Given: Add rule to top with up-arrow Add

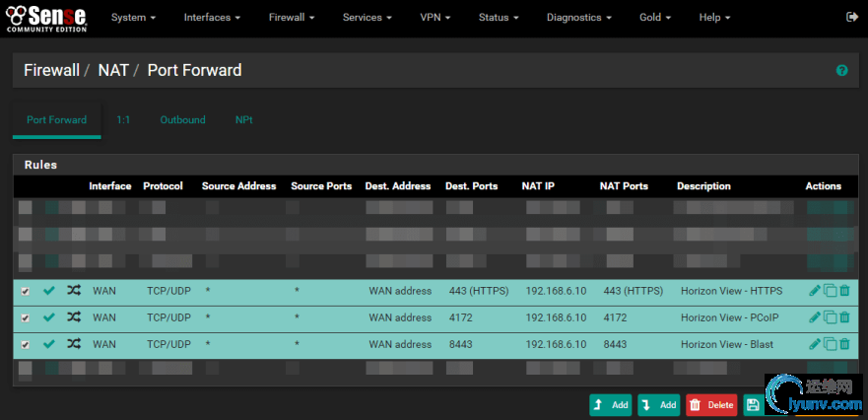Looking at the screenshot, I should (611, 405).
